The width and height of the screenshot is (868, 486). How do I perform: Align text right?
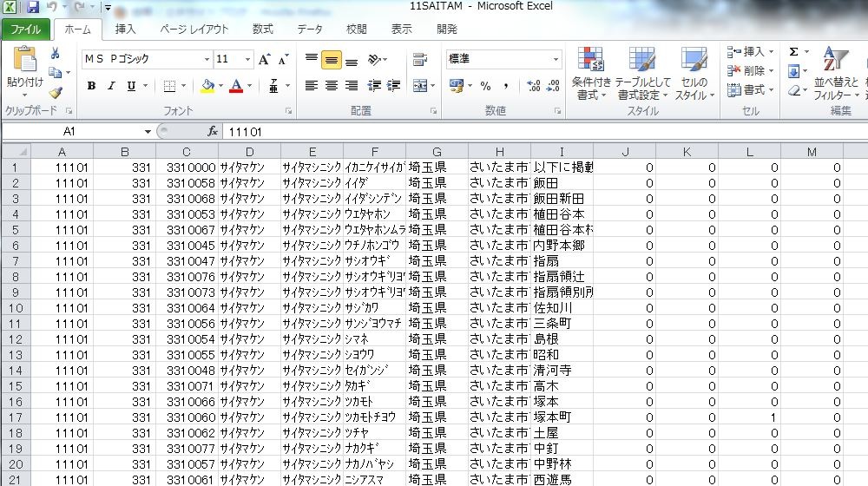[352, 86]
